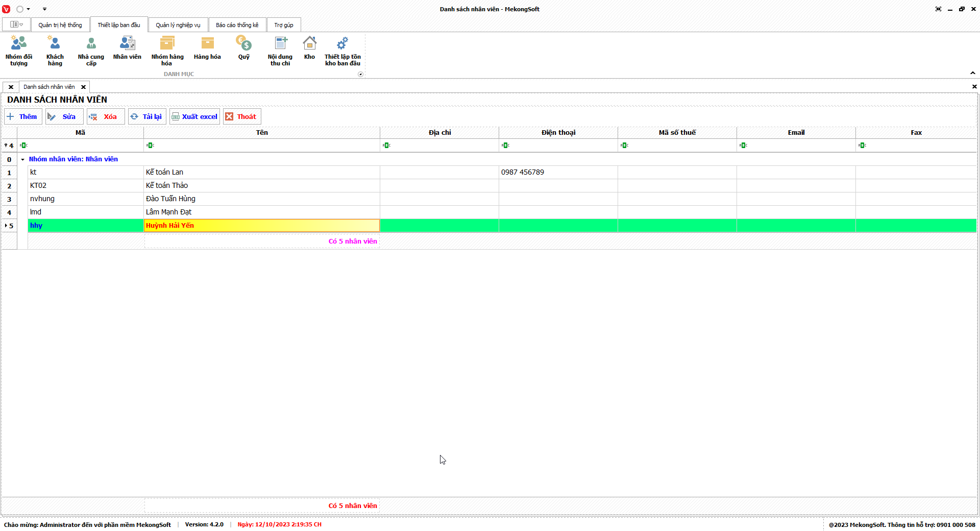The height and width of the screenshot is (531, 980).
Task: Click the Xóa delete button
Action: (x=105, y=116)
